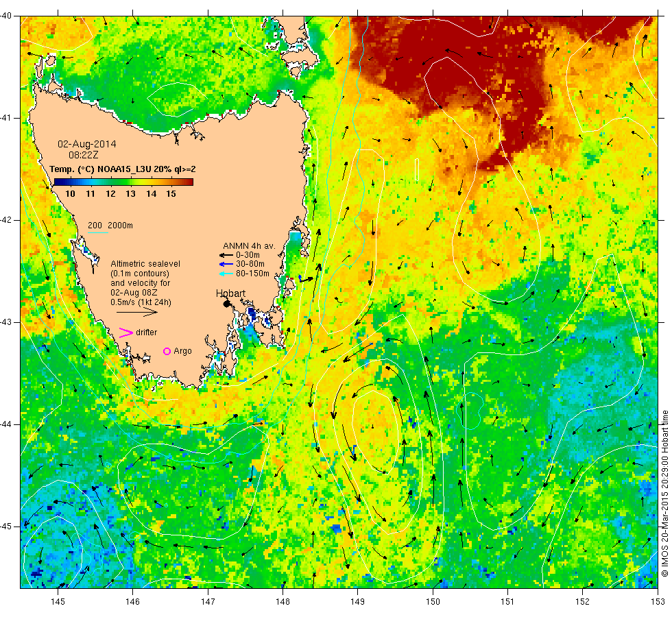Click the date label 02-Aug-2014
Viewport: 672px width, 617px height.
87,144
